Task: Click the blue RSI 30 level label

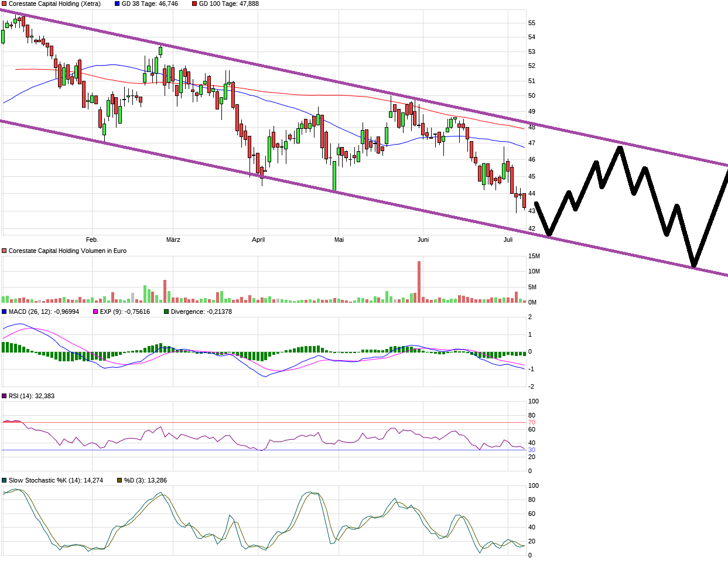Action: pyautogui.click(x=532, y=450)
